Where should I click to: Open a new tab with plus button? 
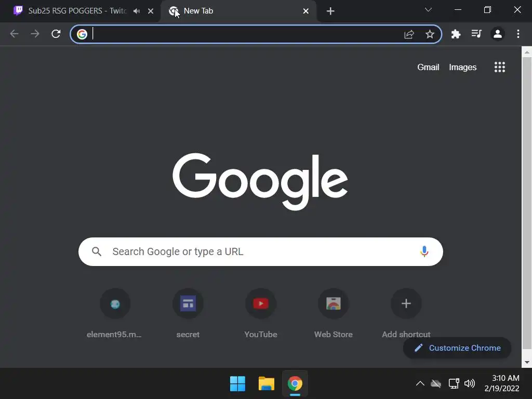pos(330,11)
